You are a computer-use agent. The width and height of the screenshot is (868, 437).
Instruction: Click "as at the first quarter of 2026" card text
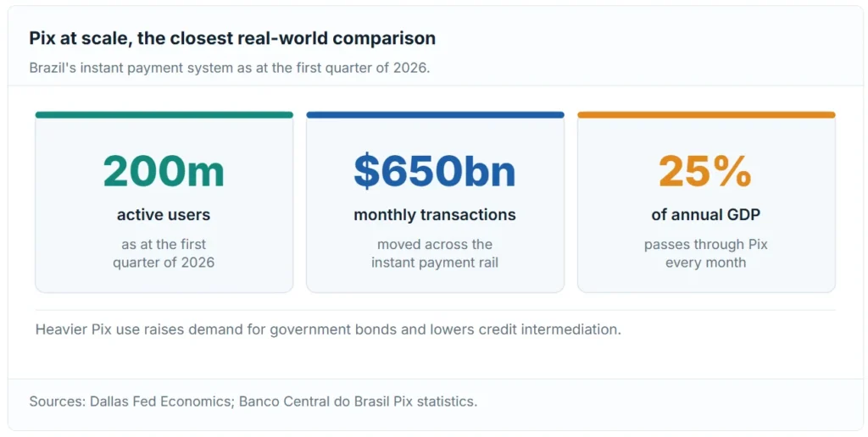(164, 253)
